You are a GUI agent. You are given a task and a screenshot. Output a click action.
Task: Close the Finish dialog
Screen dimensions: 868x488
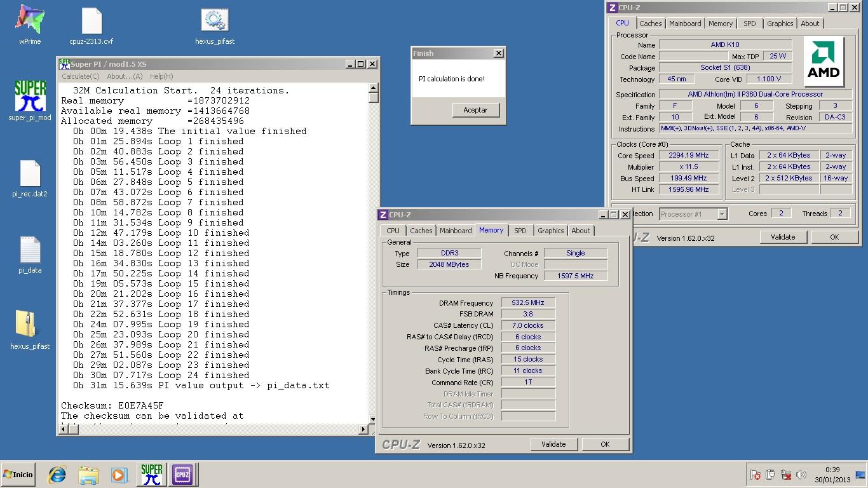(499, 53)
